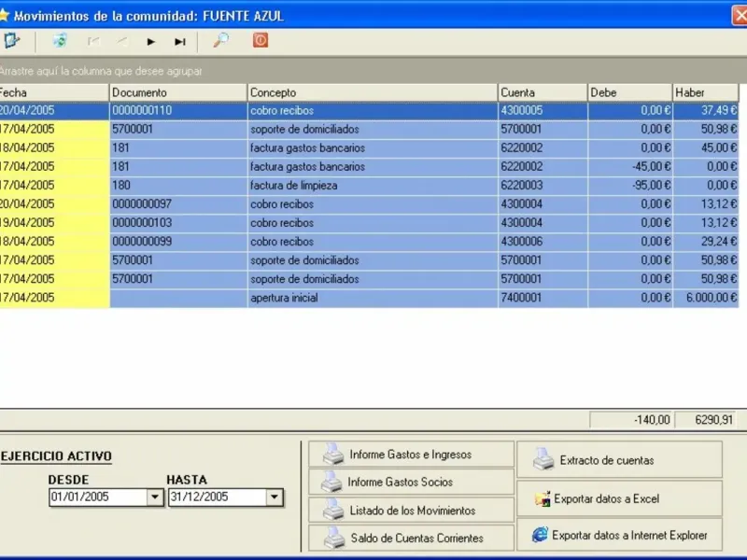747x560 pixels.
Task: Export data with Exportar datos a Excel
Action: pos(619,499)
